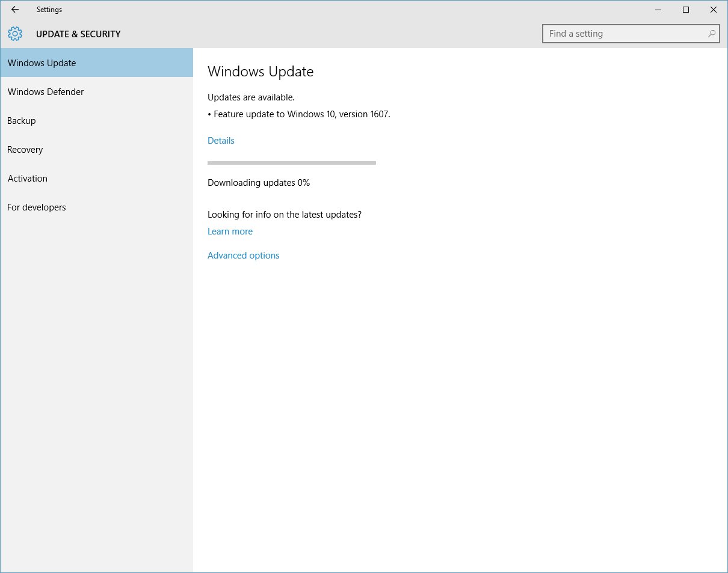
Task: Open the Backup section
Action: (96, 120)
